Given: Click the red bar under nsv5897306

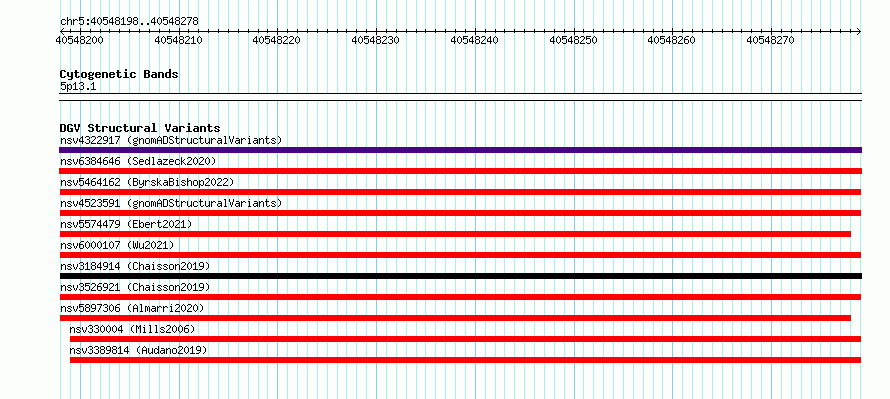Looking at the screenshot, I should (x=455, y=318).
